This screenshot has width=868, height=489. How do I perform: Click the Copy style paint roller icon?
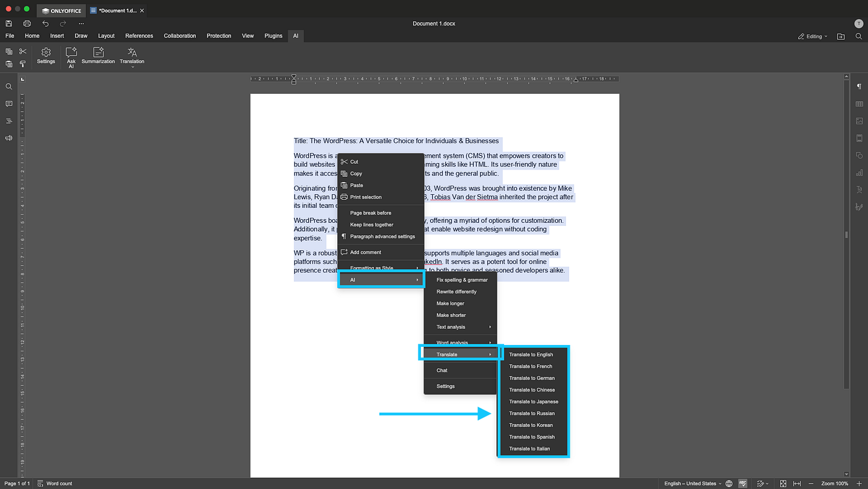(x=23, y=64)
